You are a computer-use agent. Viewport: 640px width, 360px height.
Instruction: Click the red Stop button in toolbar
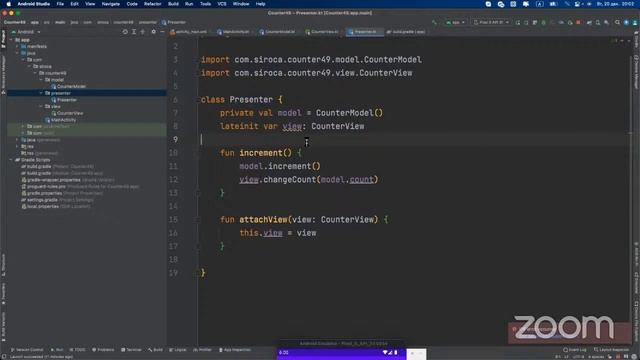[x=579, y=22]
